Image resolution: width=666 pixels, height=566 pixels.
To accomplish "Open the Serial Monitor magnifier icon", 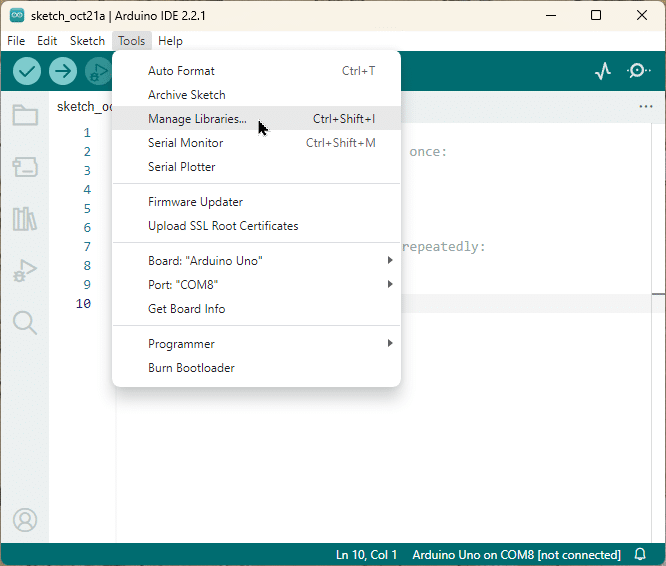I will (638, 70).
